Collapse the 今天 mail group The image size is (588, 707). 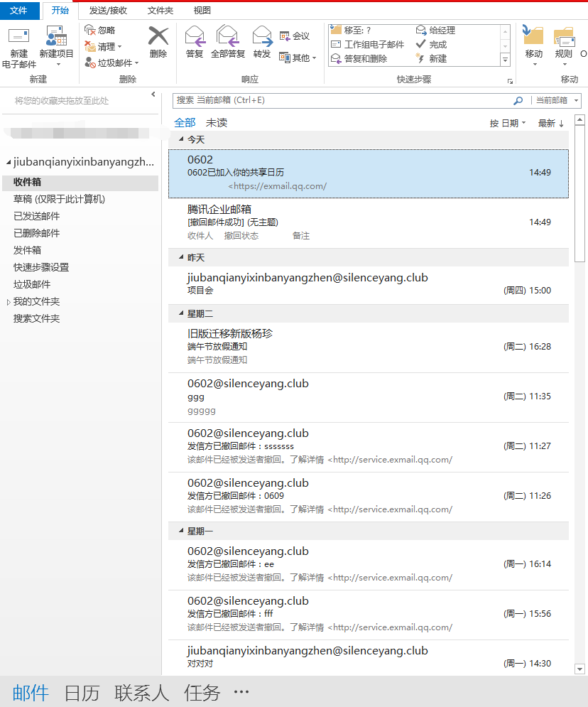coord(181,139)
